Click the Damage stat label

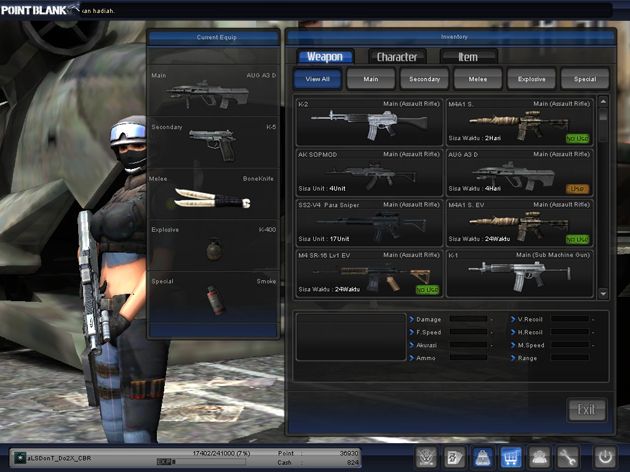[x=428, y=319]
